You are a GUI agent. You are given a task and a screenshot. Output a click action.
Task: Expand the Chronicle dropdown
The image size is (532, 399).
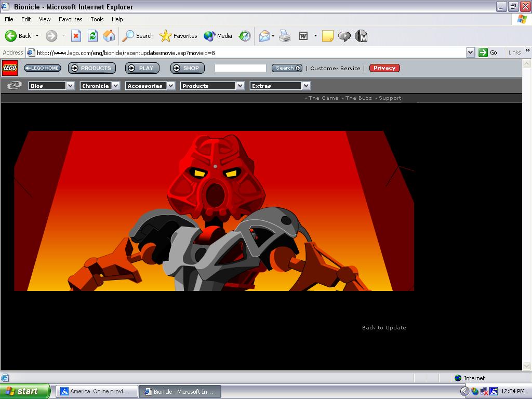pos(116,86)
